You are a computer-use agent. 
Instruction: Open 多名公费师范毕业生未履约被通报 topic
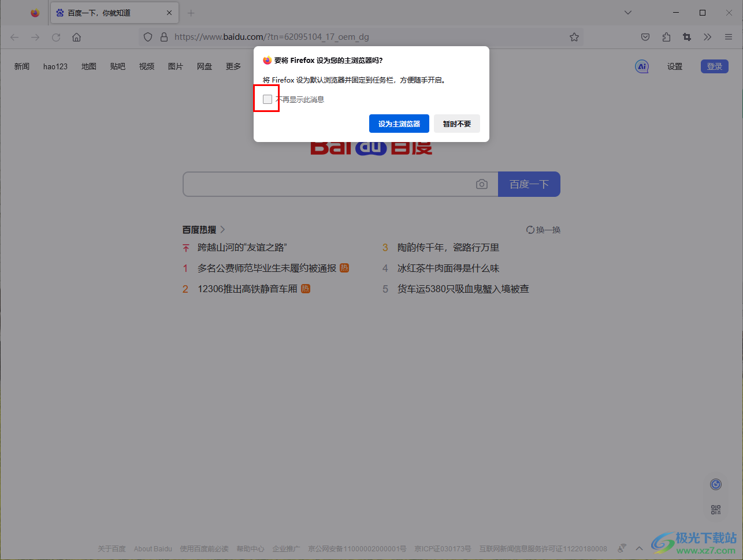pyautogui.click(x=267, y=268)
